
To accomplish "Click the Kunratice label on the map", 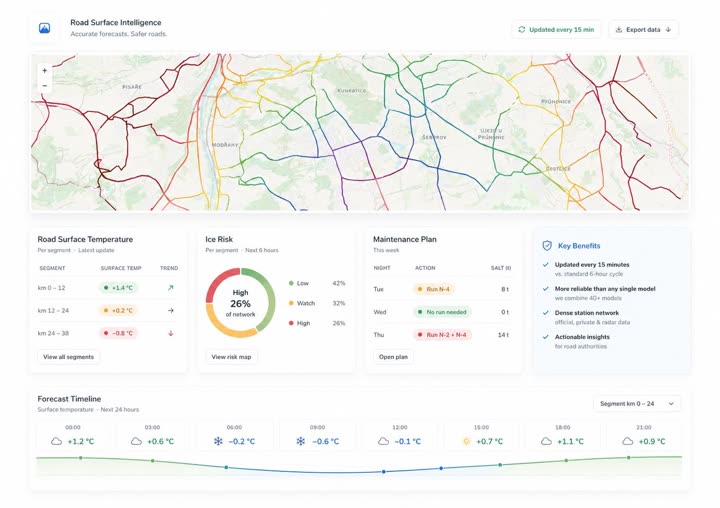I will (x=352, y=90).
